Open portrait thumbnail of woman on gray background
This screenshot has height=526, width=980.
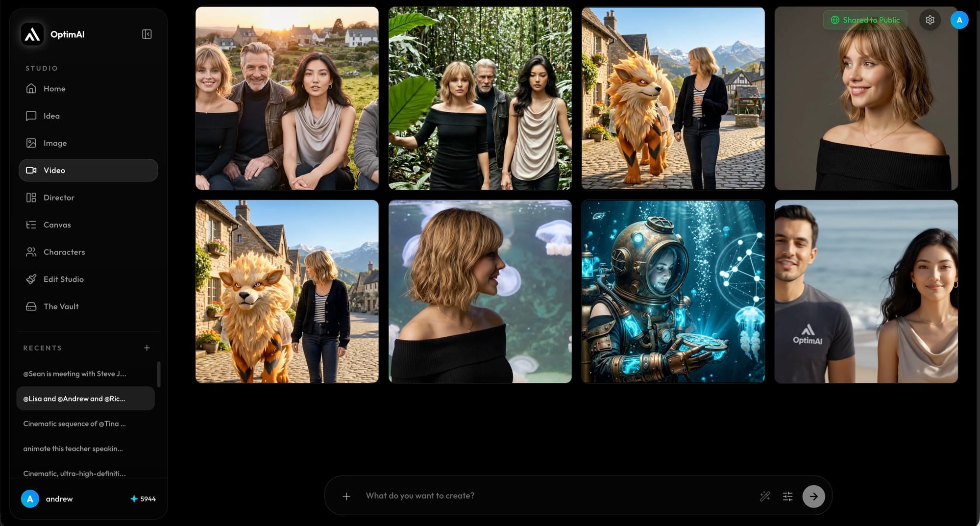click(866, 98)
